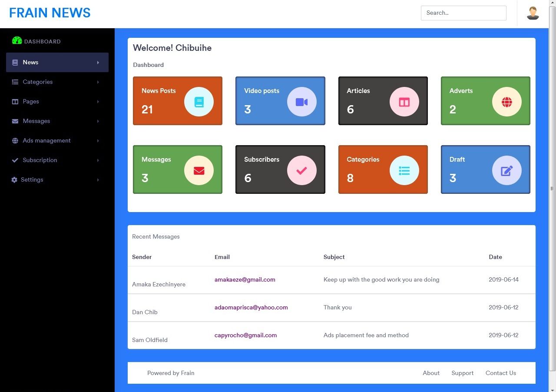Select the Video posts card title
556x392 pixels.
coord(261,91)
